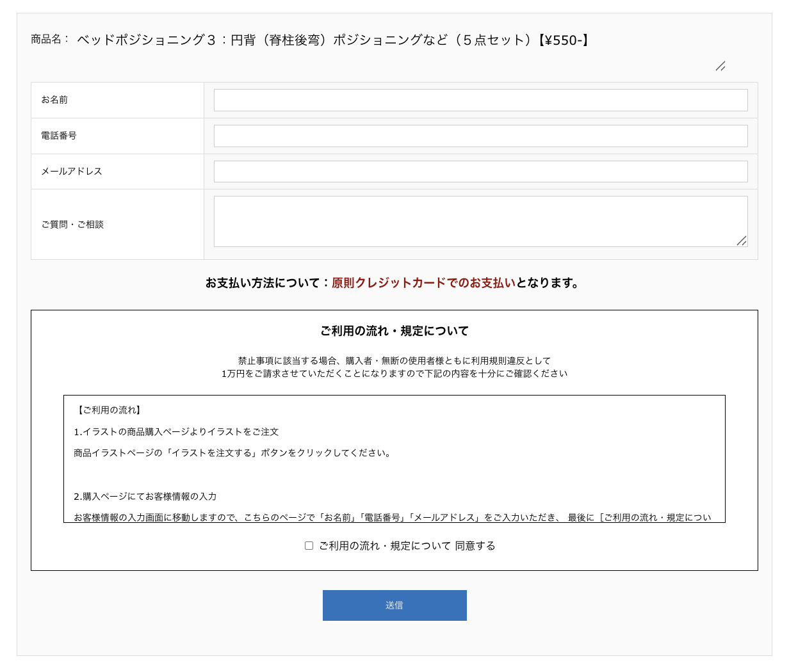Check the ご利用の流れ・規定について 同意する checkbox
789x672 pixels.
click(x=309, y=546)
